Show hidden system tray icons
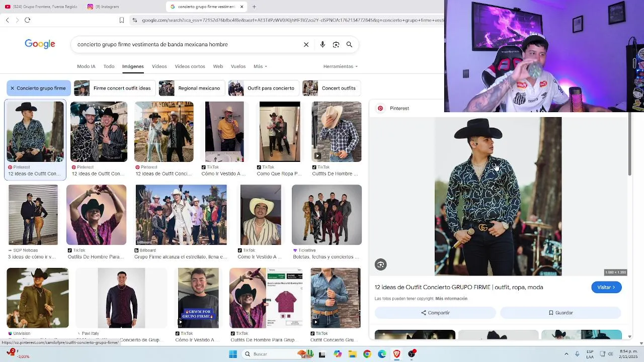This screenshot has width=644, height=362. 566,354
